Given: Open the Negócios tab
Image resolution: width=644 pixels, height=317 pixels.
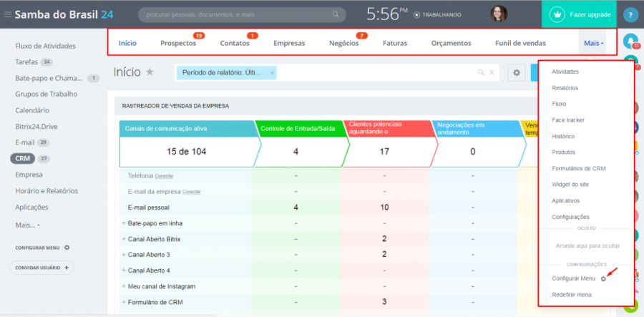Looking at the screenshot, I should [343, 43].
